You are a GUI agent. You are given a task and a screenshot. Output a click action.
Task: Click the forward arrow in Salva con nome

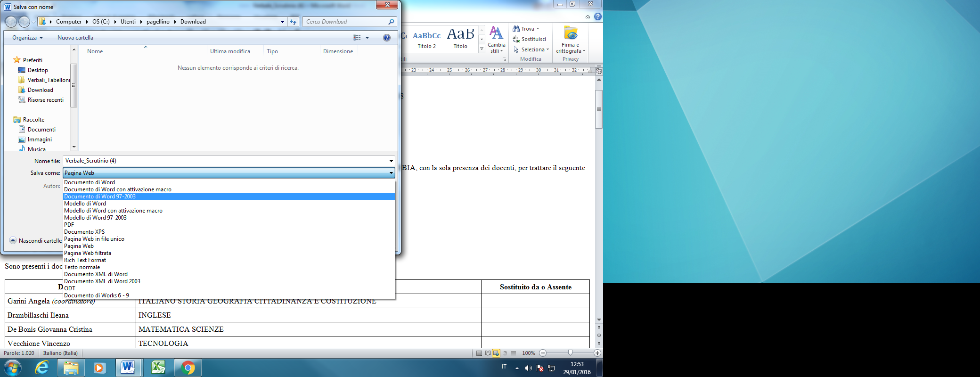(x=24, y=22)
